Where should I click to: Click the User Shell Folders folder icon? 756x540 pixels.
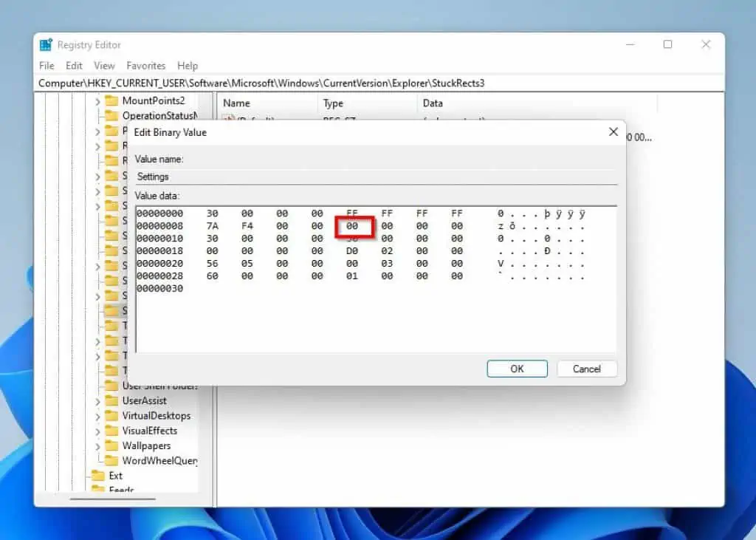111,385
